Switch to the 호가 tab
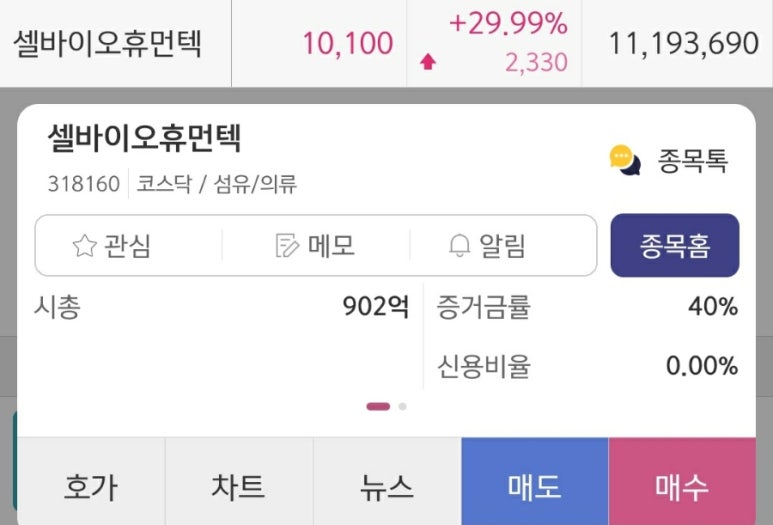Image resolution: width=773 pixels, height=525 pixels. coord(91,487)
